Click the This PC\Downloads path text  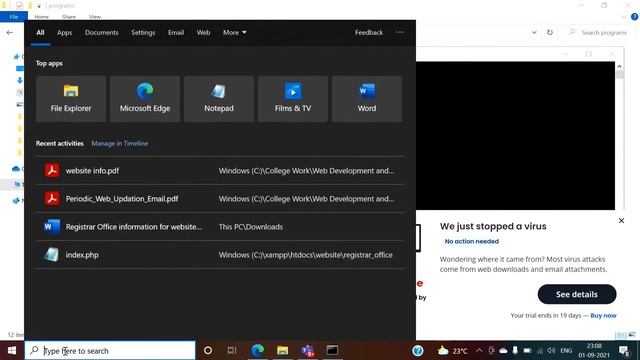(x=251, y=227)
